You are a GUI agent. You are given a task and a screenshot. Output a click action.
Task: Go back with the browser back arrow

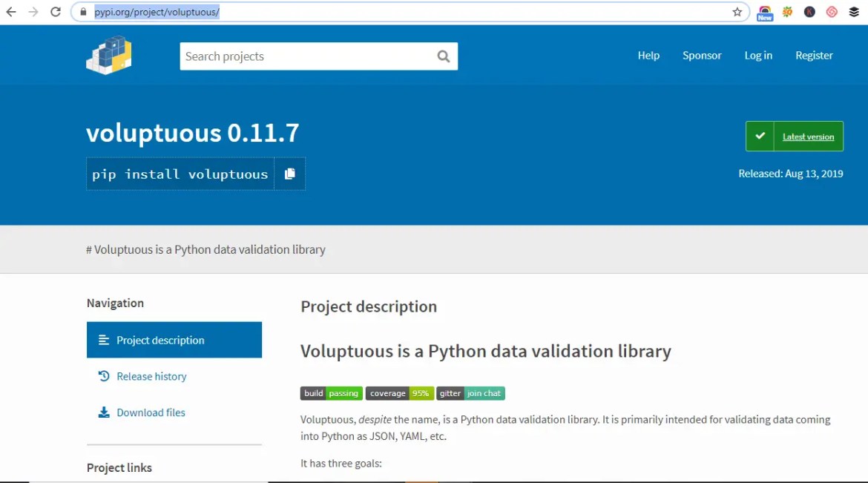tap(11, 12)
